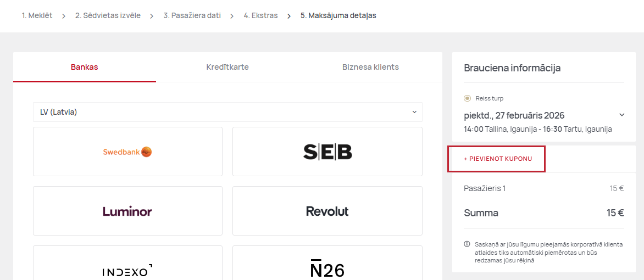This screenshot has width=644, height=280.
Task: Select N26 bank tile
Action: click(x=327, y=263)
